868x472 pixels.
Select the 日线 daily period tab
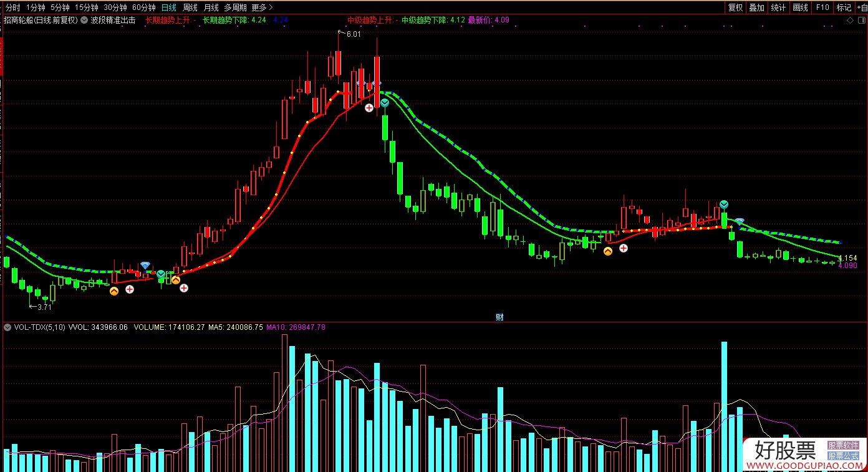tap(168, 7)
